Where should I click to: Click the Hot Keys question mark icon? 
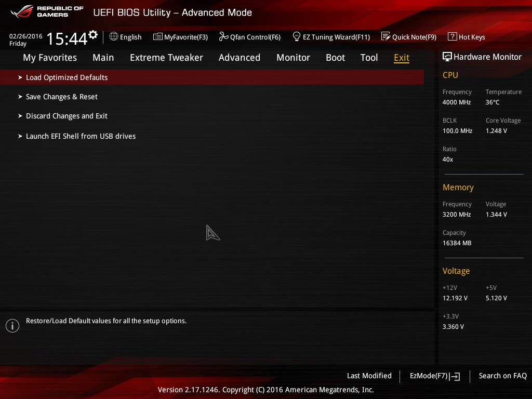[x=452, y=36]
